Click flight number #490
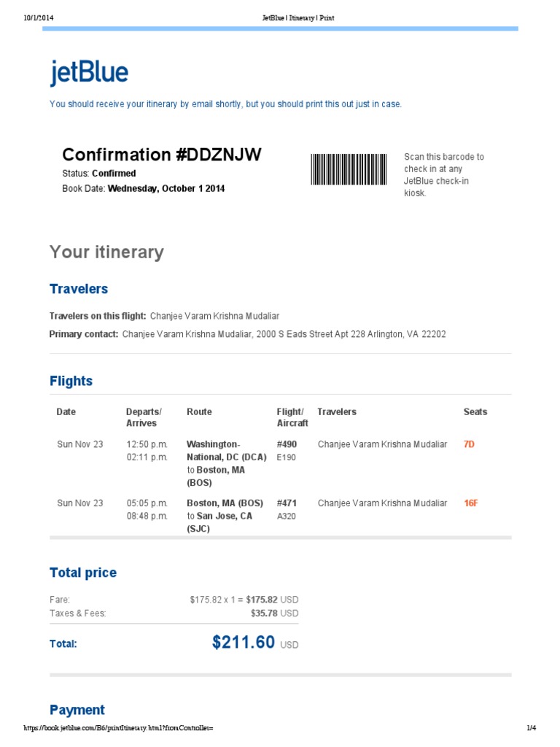560x747 pixels. click(287, 444)
